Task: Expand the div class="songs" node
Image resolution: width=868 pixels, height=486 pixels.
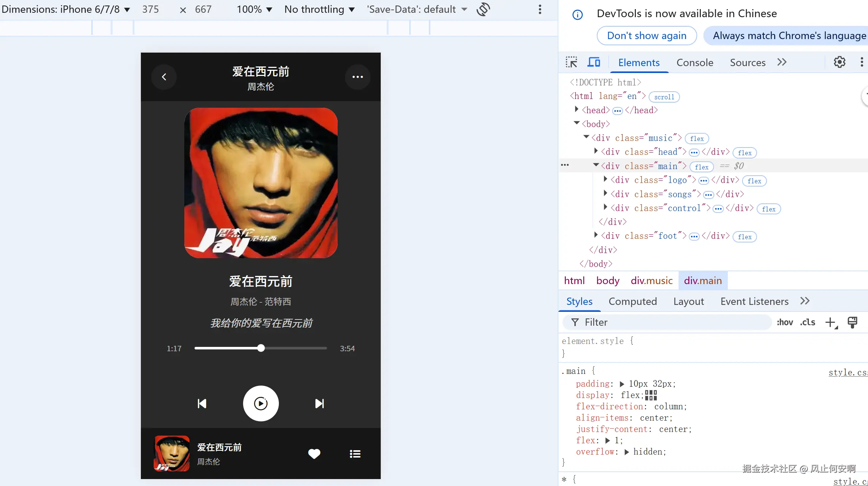Action: pos(606,194)
